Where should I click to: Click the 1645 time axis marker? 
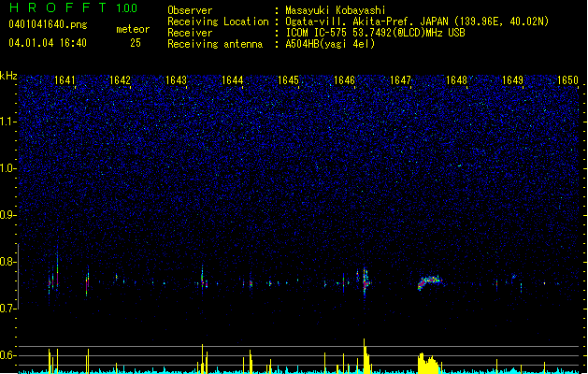pos(288,80)
